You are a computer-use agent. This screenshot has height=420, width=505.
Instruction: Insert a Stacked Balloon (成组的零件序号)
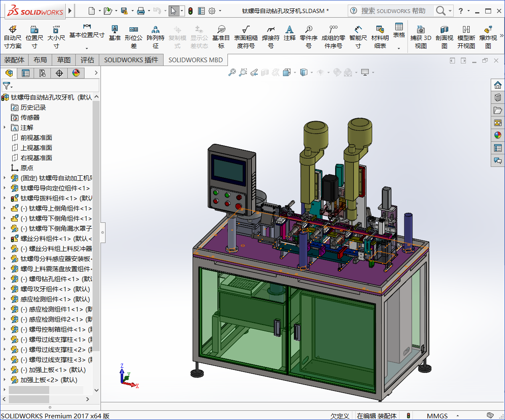(333, 37)
